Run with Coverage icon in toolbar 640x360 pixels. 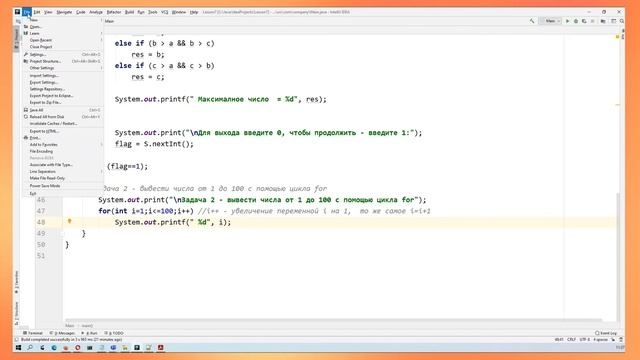584,21
